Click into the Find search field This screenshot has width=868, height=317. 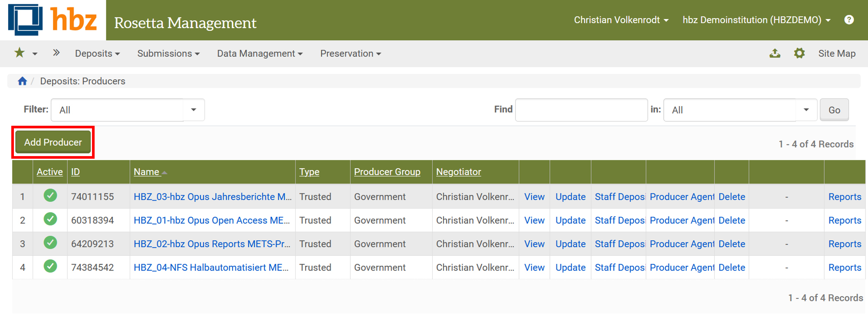click(x=581, y=110)
